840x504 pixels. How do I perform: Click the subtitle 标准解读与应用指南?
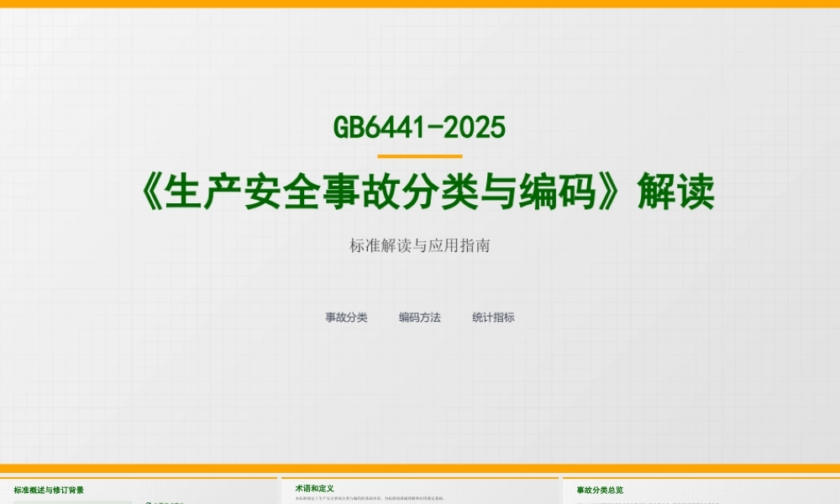pos(419,245)
